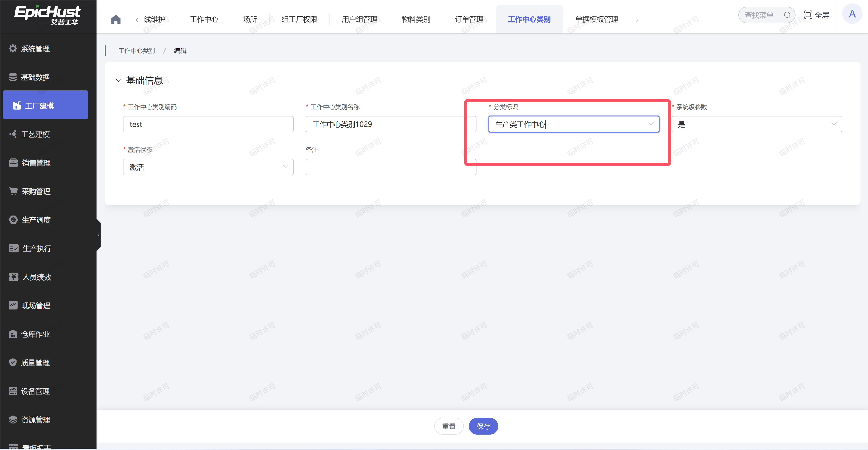Click the home icon in tab bar

tap(116, 19)
